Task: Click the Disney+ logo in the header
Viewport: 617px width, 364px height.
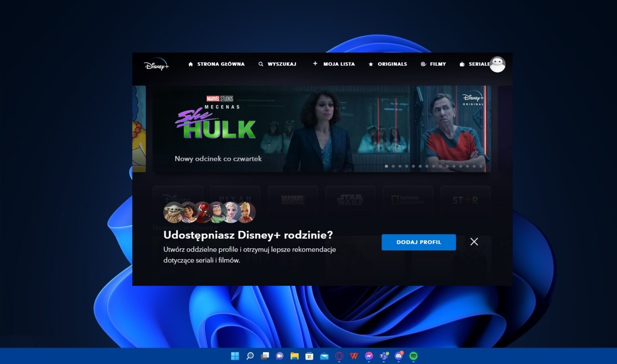Action: point(156,65)
